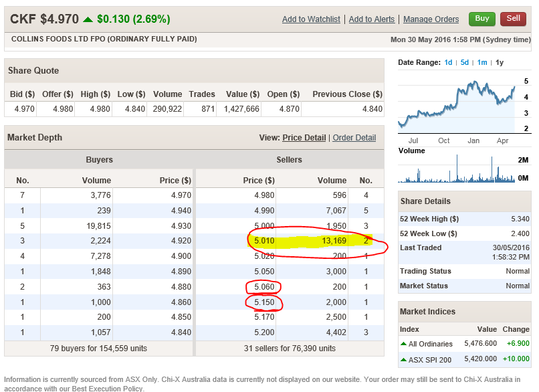
Task: Click the buyer price 4.900
Action: [x=181, y=256]
